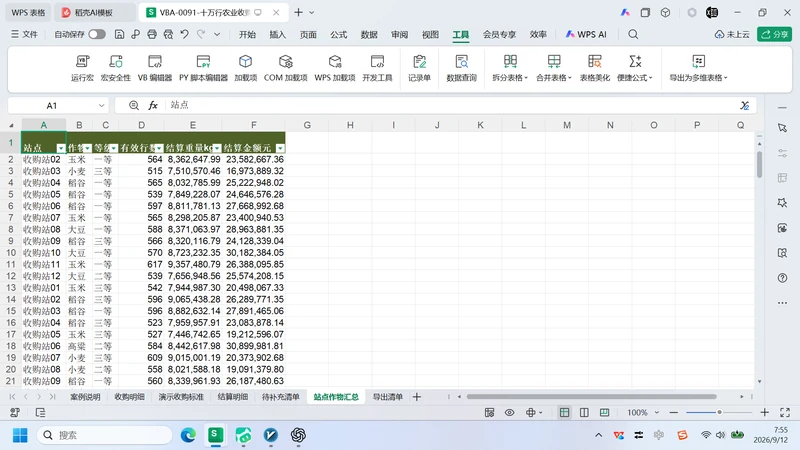Open the Name Box dropdown arrow
Viewport: 800px width, 450px height.
[x=101, y=106]
